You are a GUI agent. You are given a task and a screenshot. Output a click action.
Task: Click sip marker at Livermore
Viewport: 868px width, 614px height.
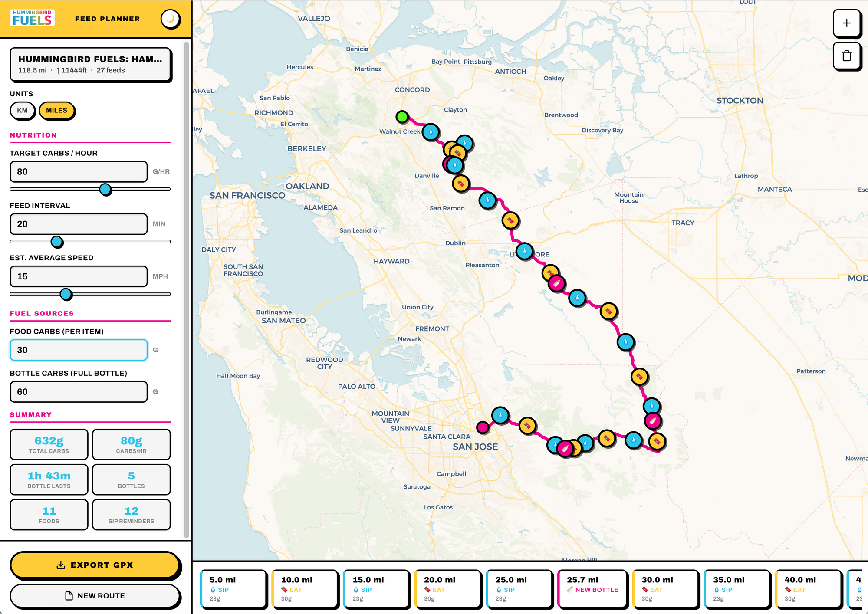click(524, 251)
